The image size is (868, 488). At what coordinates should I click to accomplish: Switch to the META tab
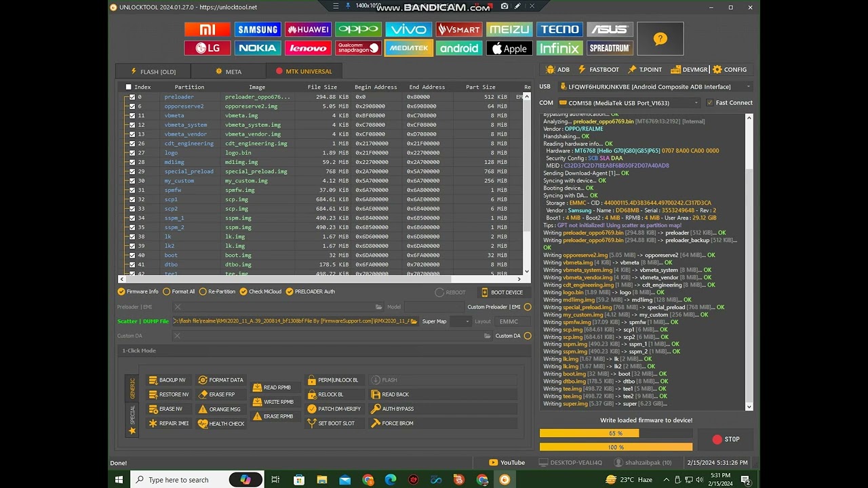click(229, 71)
